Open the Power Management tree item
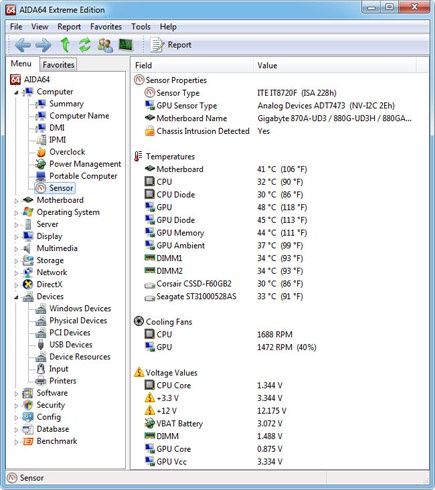 tap(85, 164)
